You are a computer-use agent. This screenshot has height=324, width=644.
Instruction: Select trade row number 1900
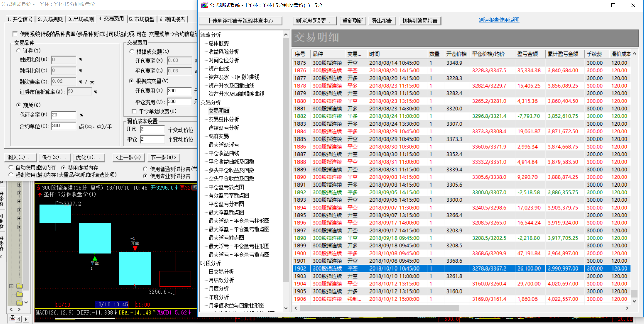(x=461, y=253)
